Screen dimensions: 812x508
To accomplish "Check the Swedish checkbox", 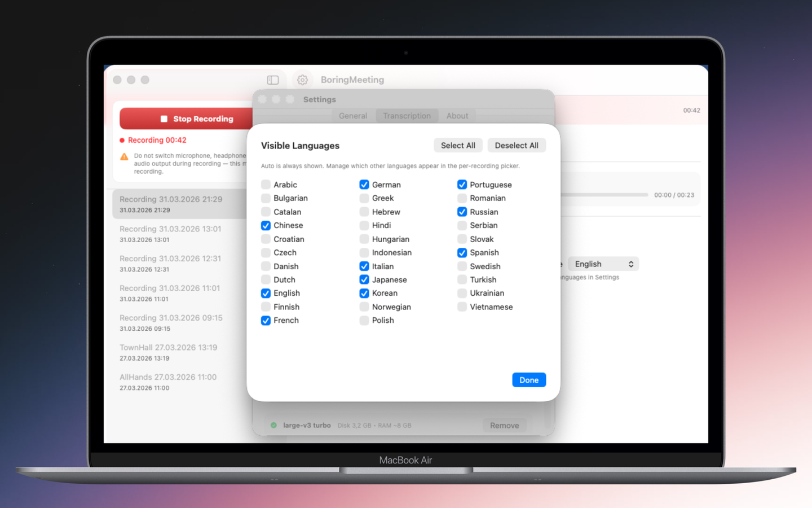I will 462,266.
